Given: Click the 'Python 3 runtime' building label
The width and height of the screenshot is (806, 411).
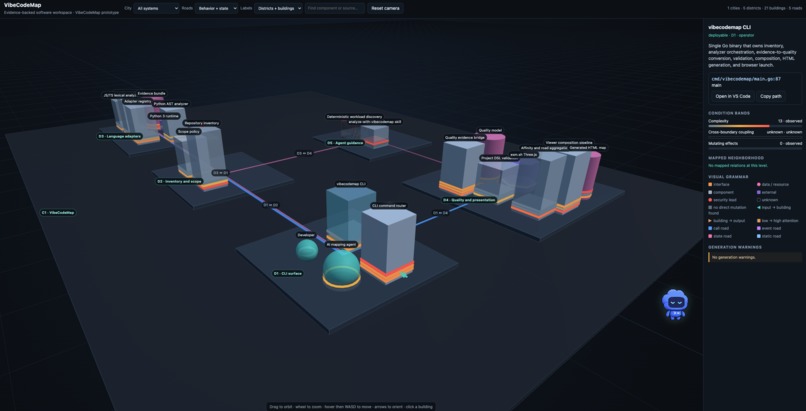Looking at the screenshot, I should point(164,116).
